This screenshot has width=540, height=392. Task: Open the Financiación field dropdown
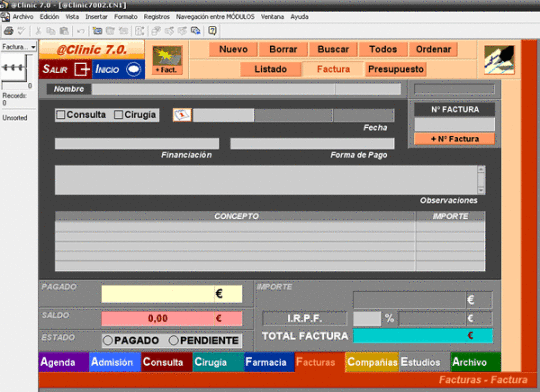coord(137,144)
